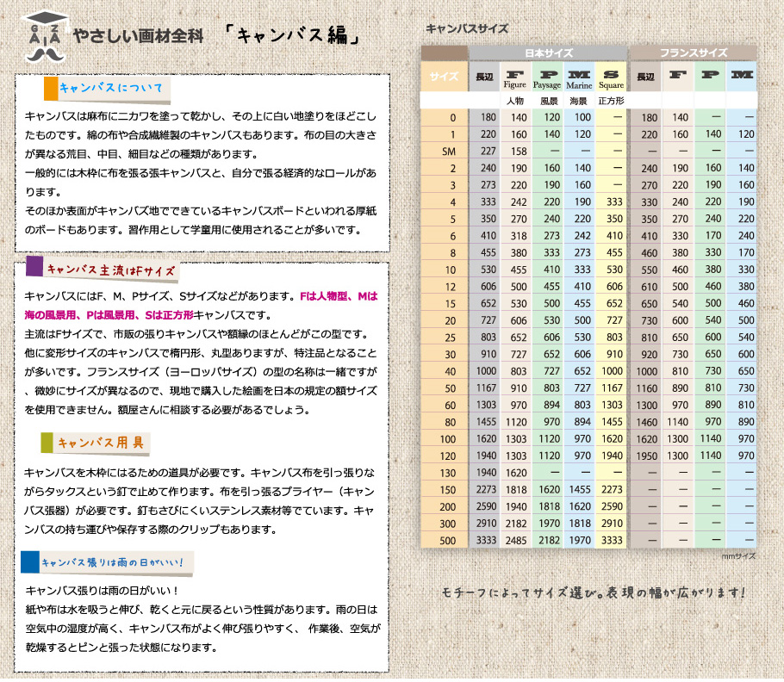Viewport: 784px width, 682px height.
Task: Click the 1950 cell in the 120 row
Action: click(646, 456)
